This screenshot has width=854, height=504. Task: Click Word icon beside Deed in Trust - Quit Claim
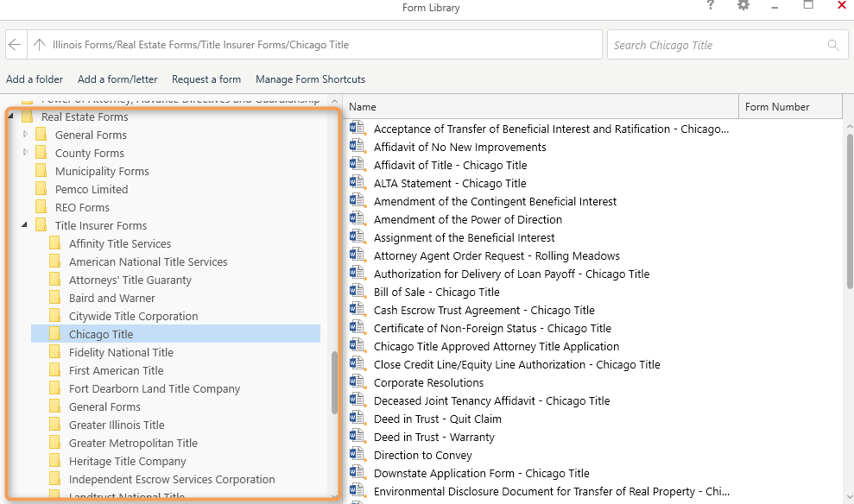click(357, 418)
